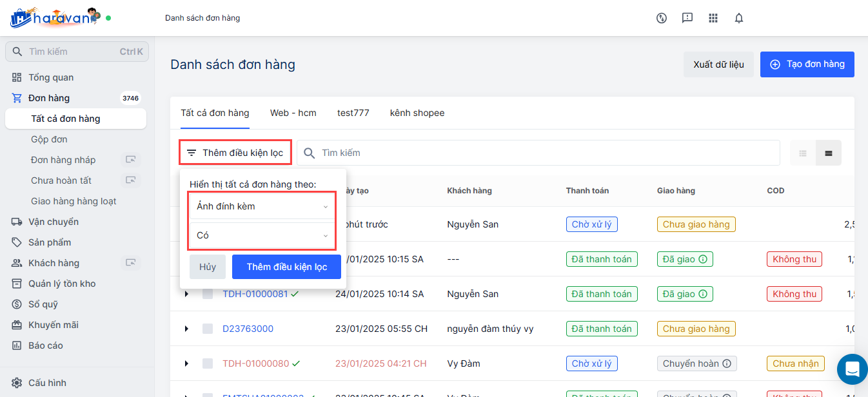The width and height of the screenshot is (868, 397).
Task: Click the Chưa nhận COD badge
Action: click(x=796, y=363)
